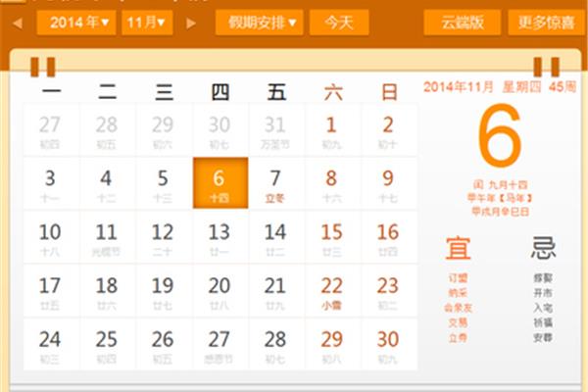588x392 pixels.
Task: Go to next month with right arrow
Action: pyautogui.click(x=191, y=24)
